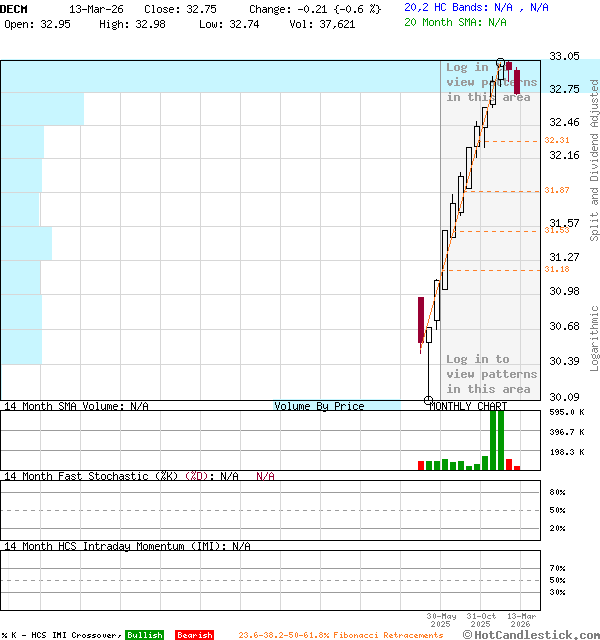Click the DECM ticker symbol
This screenshot has width=600, height=640.
click(x=14, y=8)
